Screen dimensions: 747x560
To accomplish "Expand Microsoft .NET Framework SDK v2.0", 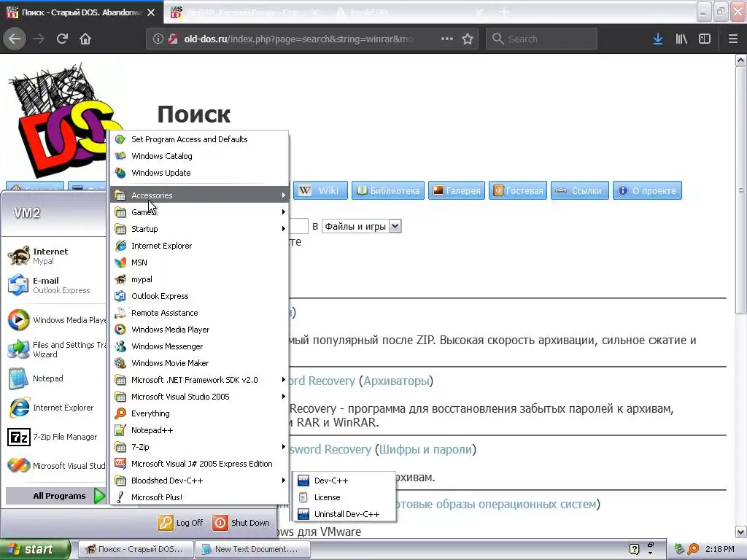I will (199, 379).
